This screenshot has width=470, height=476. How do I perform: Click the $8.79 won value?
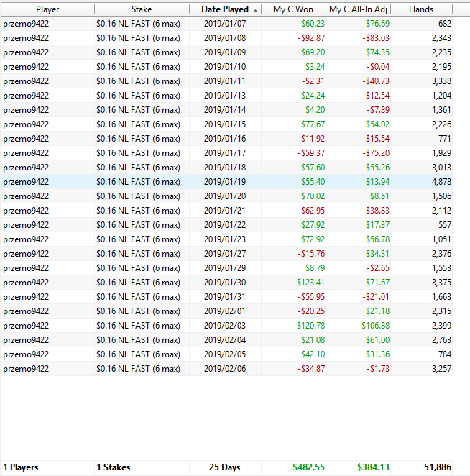(315, 268)
